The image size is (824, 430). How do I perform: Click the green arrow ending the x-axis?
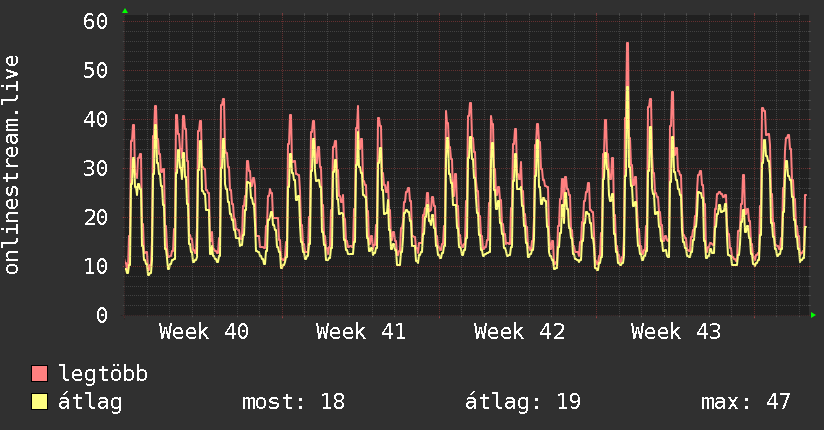813,315
